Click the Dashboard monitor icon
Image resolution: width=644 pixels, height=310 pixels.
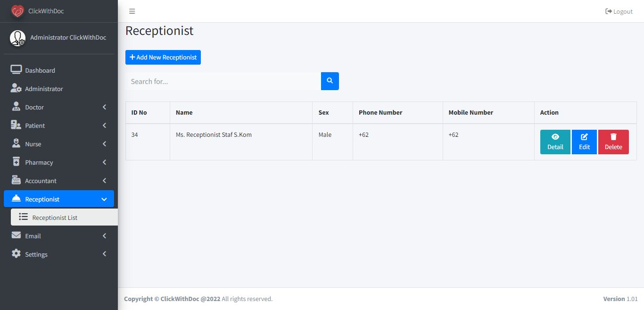pyautogui.click(x=16, y=70)
